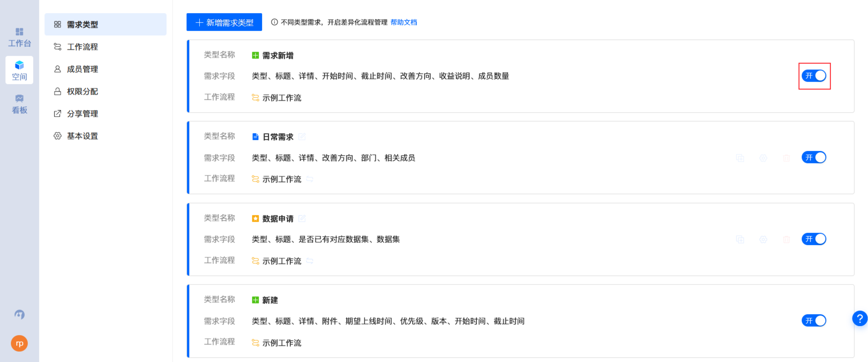Open 示例工作流 under 需求新增
Viewport: 868px width, 362px height.
coord(282,98)
